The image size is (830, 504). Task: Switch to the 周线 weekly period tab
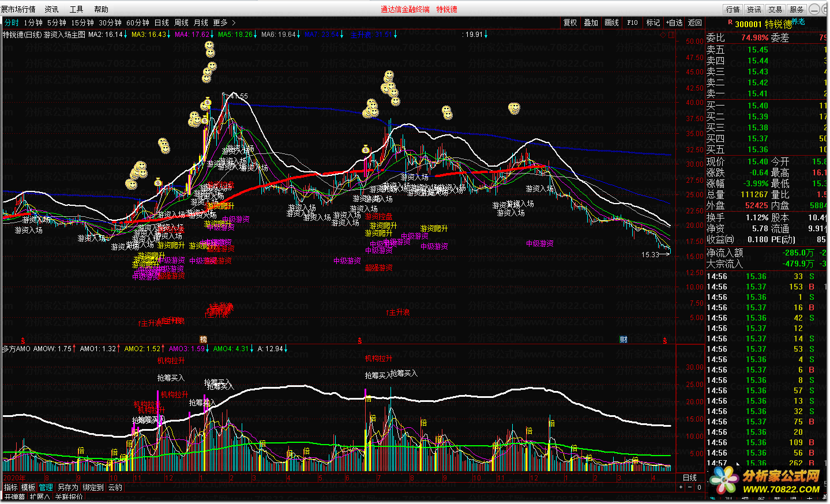pos(181,22)
